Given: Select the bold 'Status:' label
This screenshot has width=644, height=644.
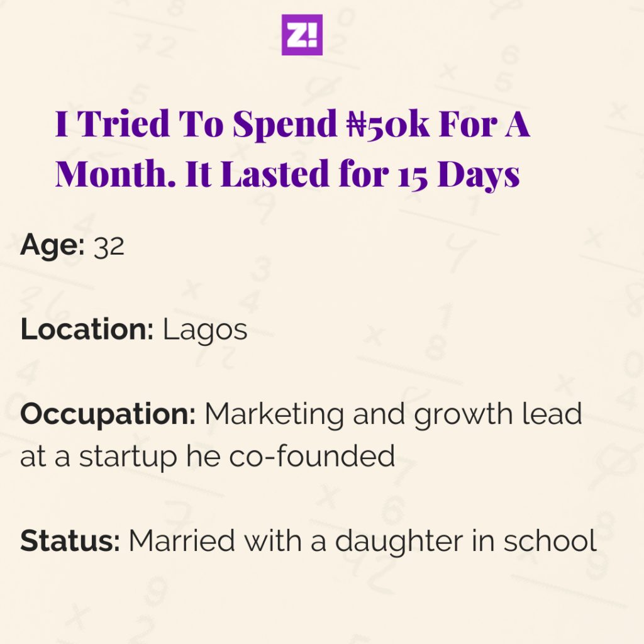Looking at the screenshot, I should pos(70,541).
